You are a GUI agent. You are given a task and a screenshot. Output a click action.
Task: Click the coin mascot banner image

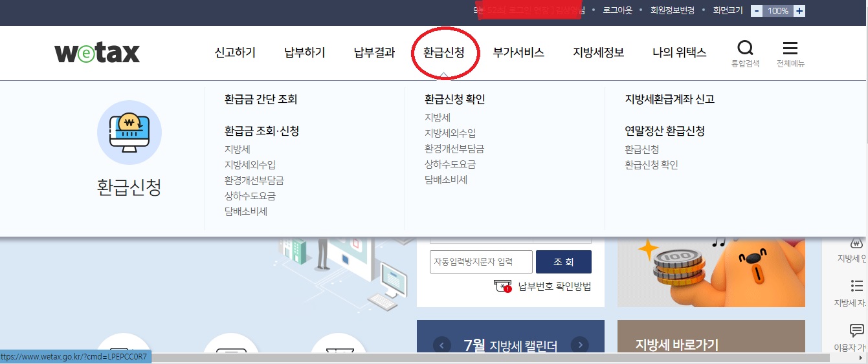(x=711, y=272)
